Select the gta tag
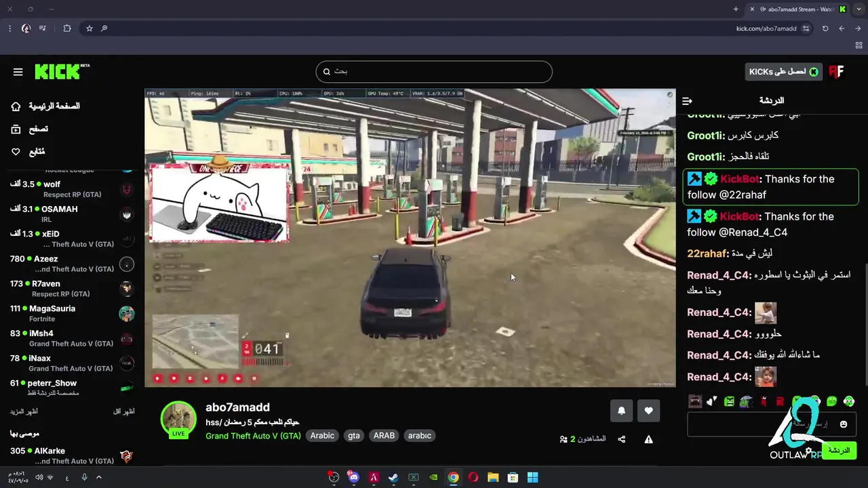 click(x=354, y=436)
